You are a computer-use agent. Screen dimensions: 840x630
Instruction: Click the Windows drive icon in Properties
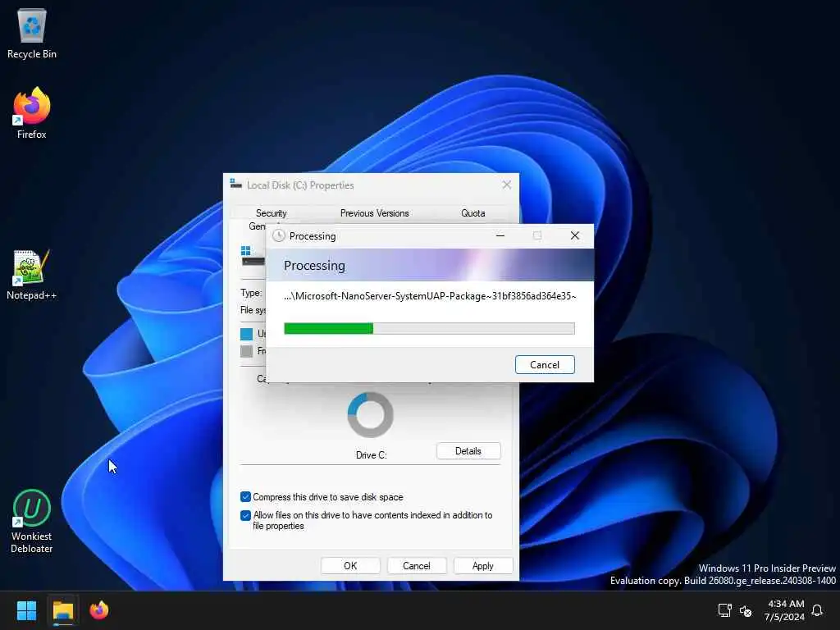point(253,257)
